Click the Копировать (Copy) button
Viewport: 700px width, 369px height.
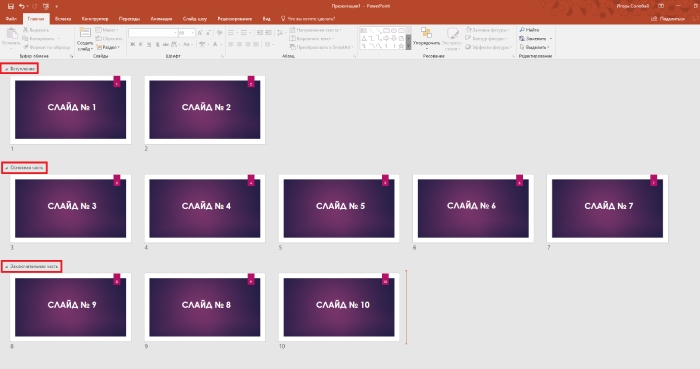41,38
